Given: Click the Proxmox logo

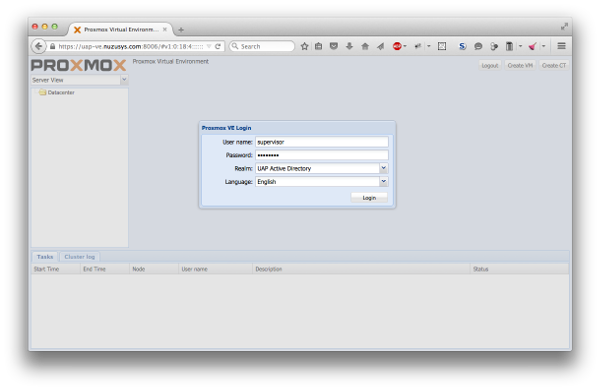Looking at the screenshot, I should (x=78, y=65).
